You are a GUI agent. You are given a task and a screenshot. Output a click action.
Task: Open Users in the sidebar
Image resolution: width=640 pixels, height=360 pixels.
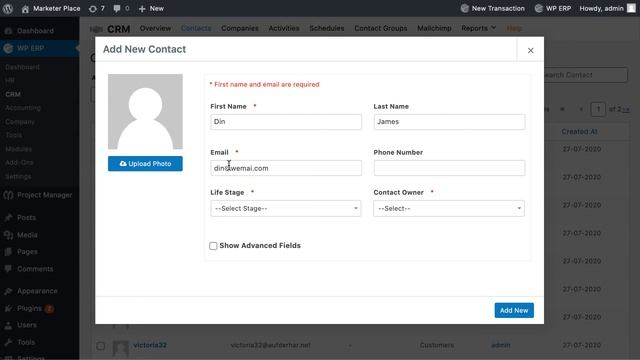click(27, 325)
